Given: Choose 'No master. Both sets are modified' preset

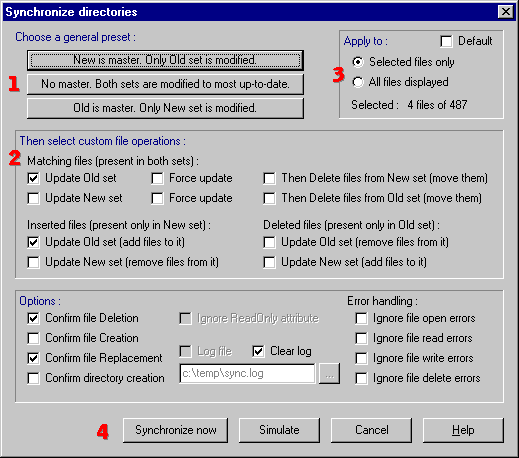Looking at the screenshot, I should coord(165,84).
